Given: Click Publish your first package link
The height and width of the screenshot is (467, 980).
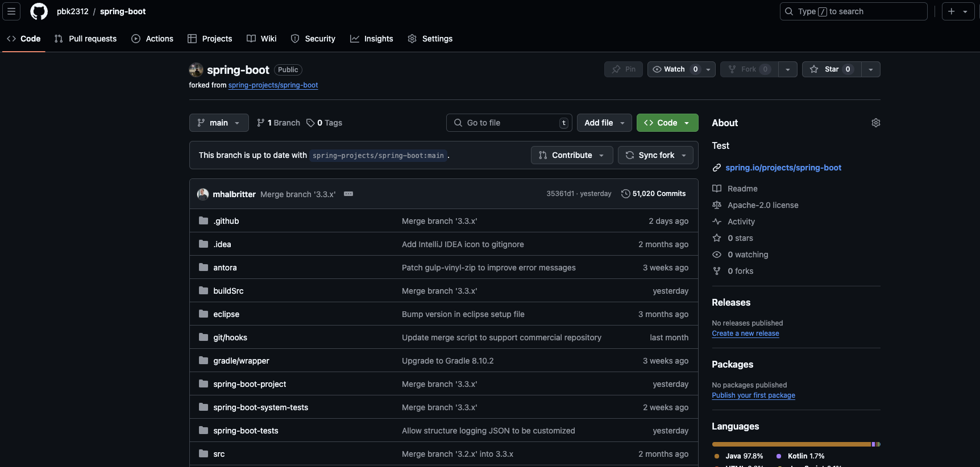Looking at the screenshot, I should 753,395.
